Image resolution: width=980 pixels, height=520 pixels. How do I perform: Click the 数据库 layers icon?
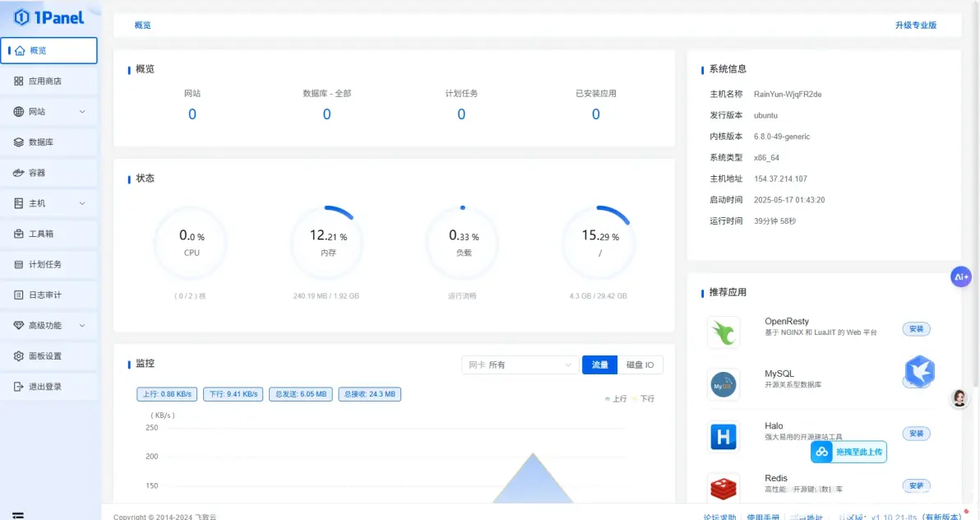[19, 142]
